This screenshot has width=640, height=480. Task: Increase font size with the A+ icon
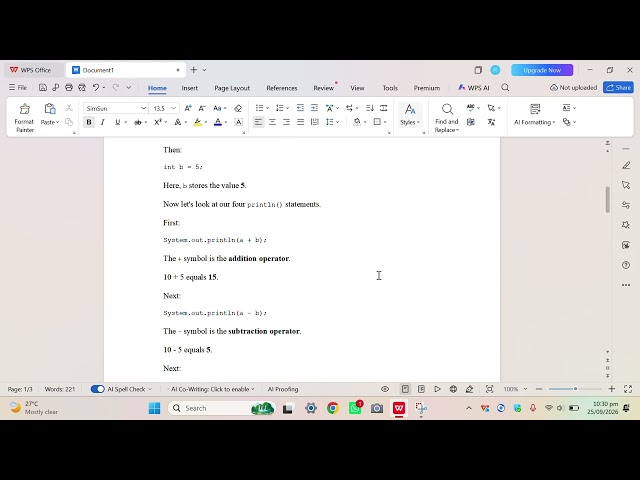click(188, 108)
